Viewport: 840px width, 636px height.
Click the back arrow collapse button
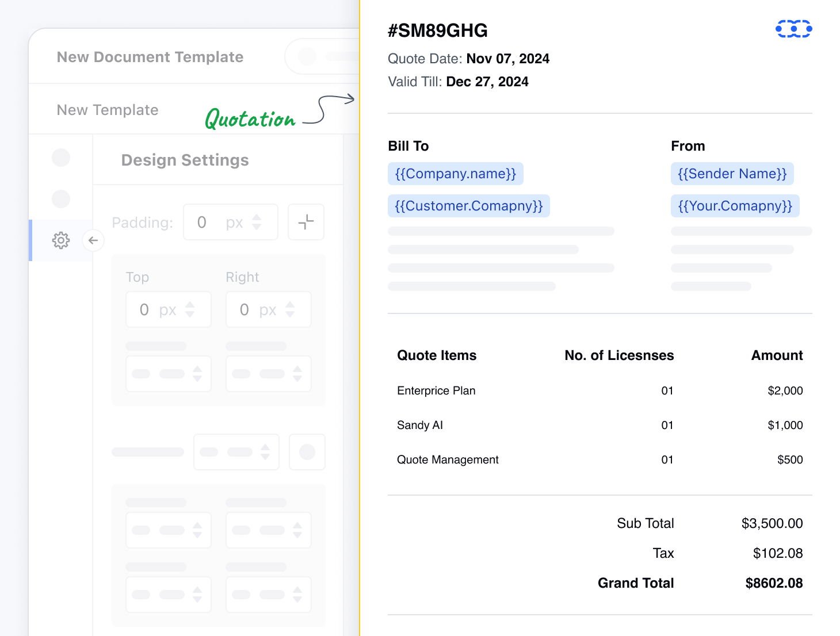coord(93,240)
